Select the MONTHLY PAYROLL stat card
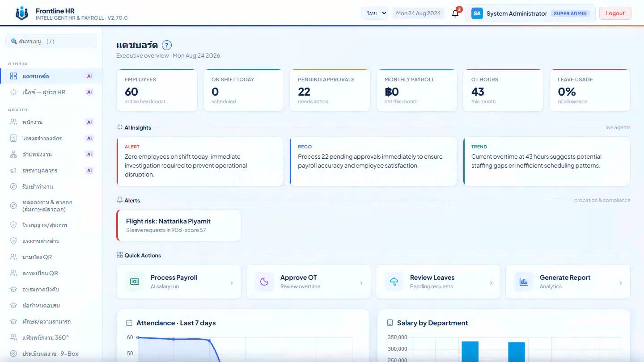 tap(417, 90)
